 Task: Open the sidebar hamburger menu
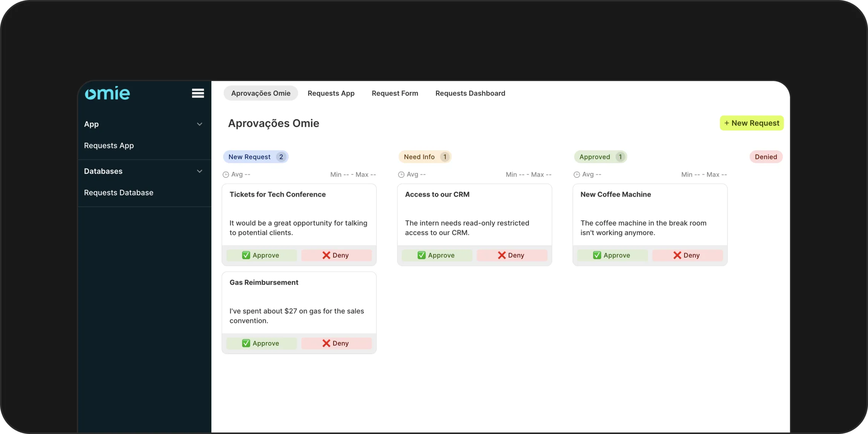(198, 93)
